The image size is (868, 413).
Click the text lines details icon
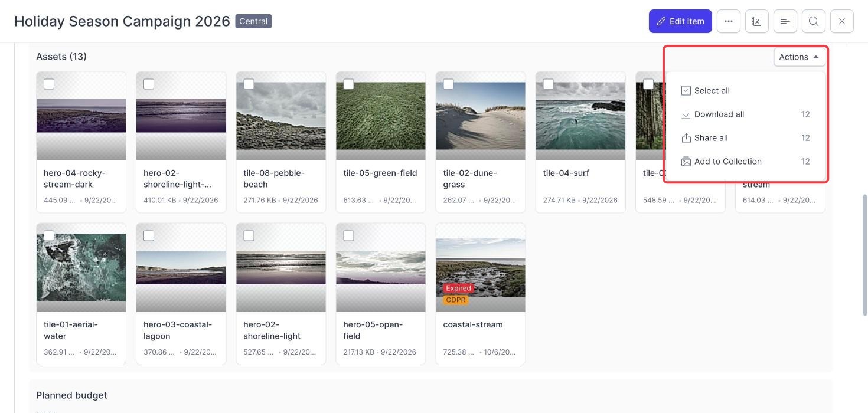point(785,21)
